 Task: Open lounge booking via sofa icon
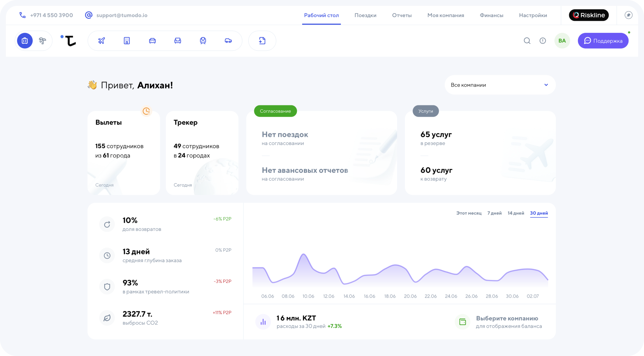pyautogui.click(x=178, y=41)
